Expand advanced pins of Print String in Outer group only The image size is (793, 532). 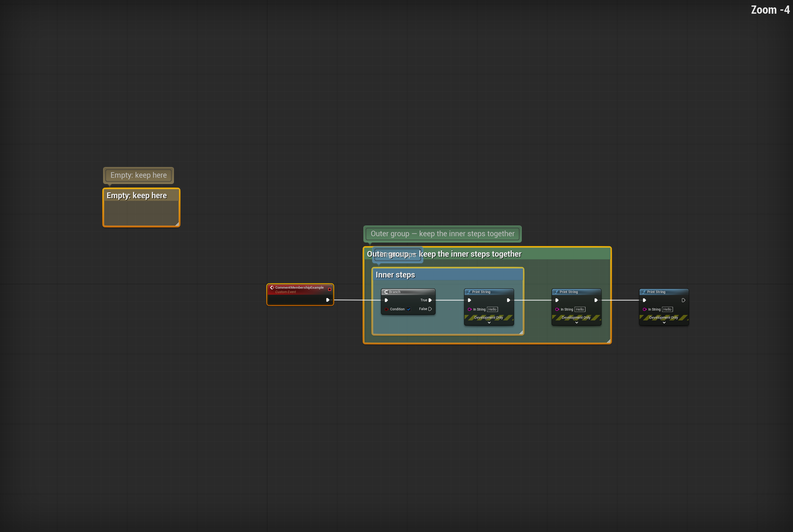pyautogui.click(x=576, y=323)
